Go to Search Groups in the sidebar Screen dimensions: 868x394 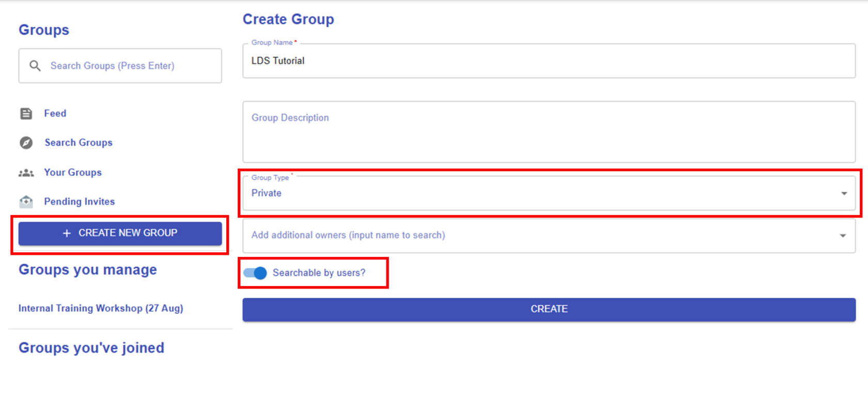pyautogui.click(x=79, y=143)
